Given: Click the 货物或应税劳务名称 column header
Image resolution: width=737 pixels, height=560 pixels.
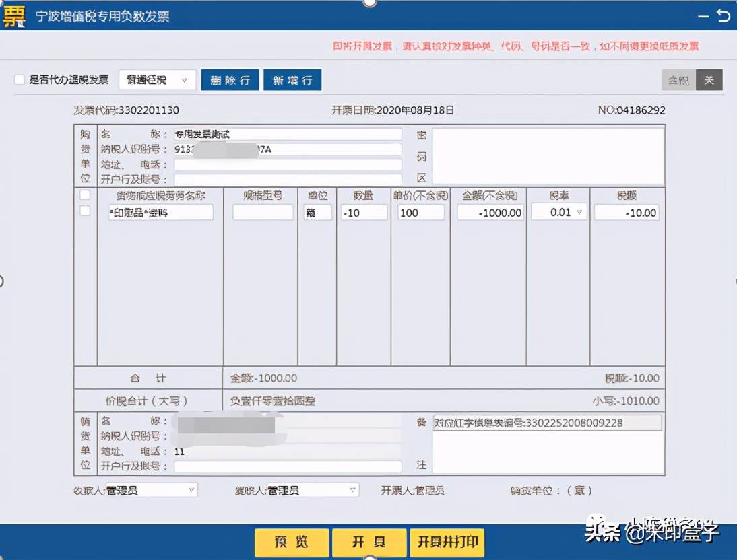Looking at the screenshot, I should coord(161,195).
